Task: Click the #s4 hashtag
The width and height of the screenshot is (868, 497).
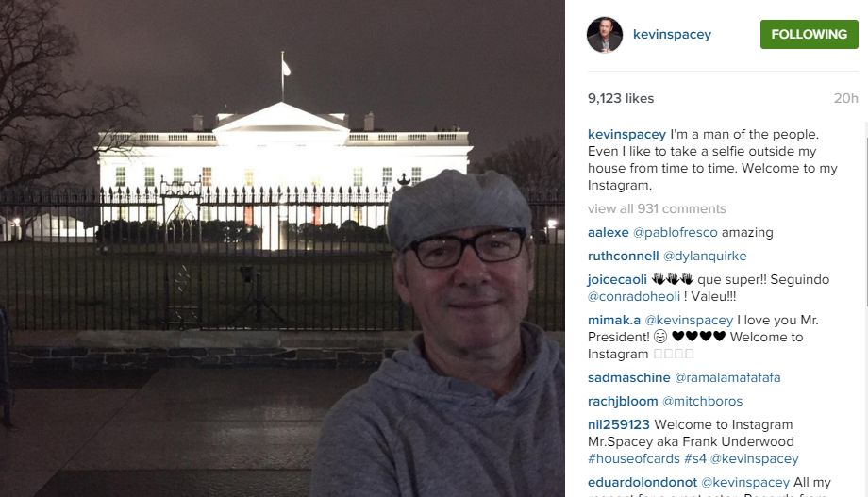Action: pyautogui.click(x=695, y=459)
